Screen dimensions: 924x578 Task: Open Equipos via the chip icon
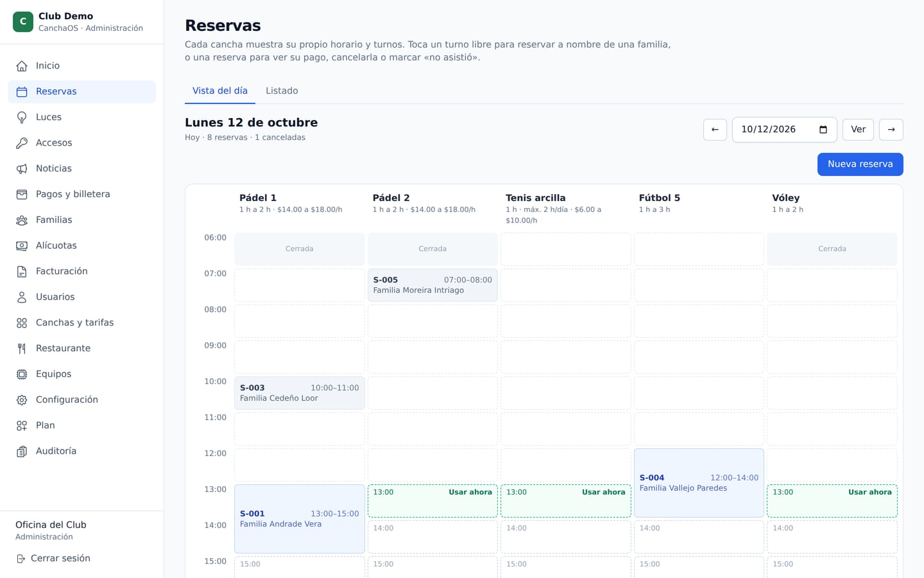(22, 374)
